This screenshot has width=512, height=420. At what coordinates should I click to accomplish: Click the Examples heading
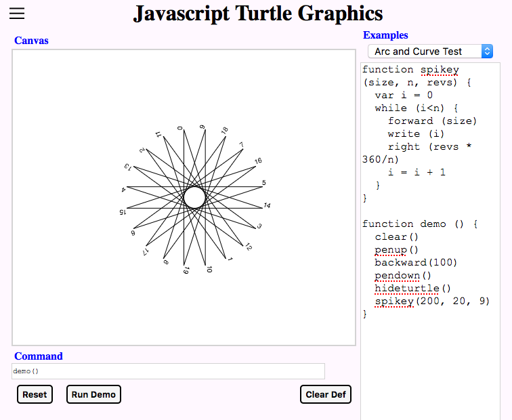[x=385, y=35]
